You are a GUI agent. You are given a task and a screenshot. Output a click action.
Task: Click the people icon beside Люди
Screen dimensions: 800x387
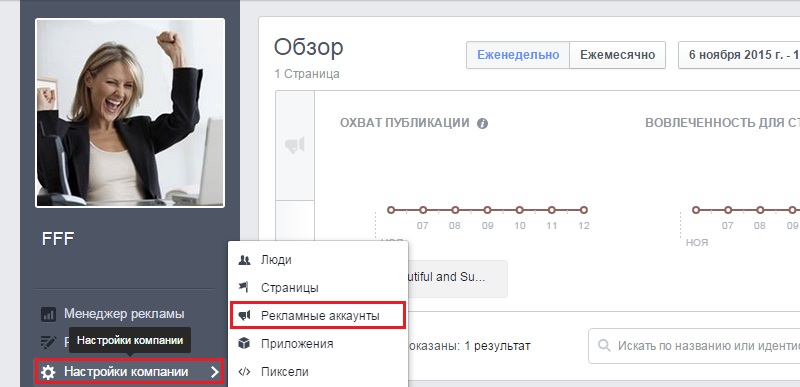[x=244, y=260]
